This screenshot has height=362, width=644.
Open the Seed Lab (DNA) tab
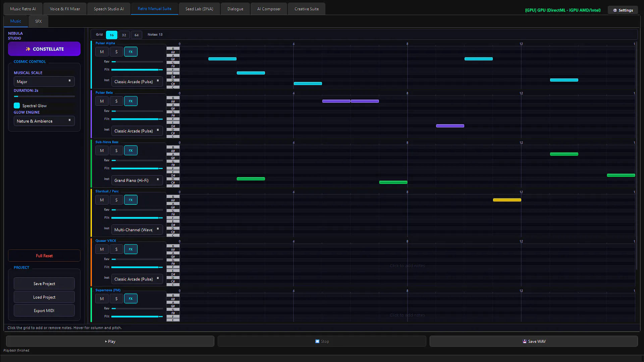click(x=199, y=9)
